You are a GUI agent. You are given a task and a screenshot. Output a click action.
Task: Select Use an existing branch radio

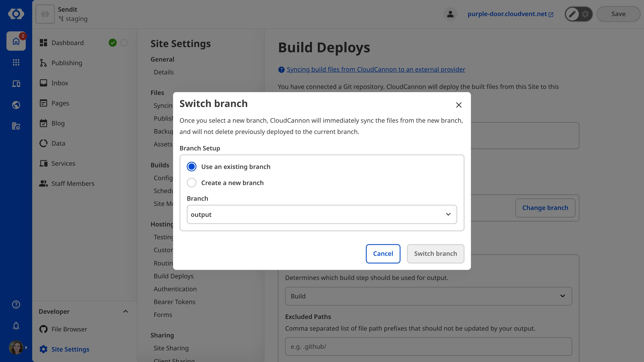click(192, 167)
